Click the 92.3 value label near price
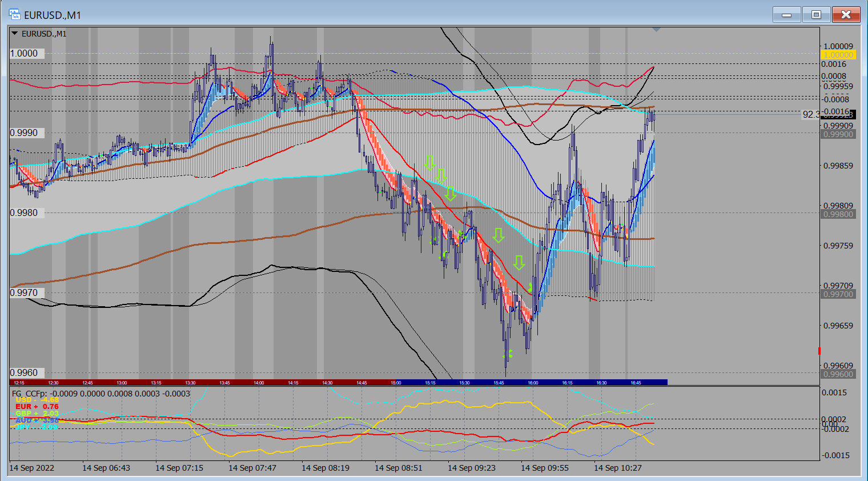The height and width of the screenshot is (481, 868). click(x=810, y=114)
